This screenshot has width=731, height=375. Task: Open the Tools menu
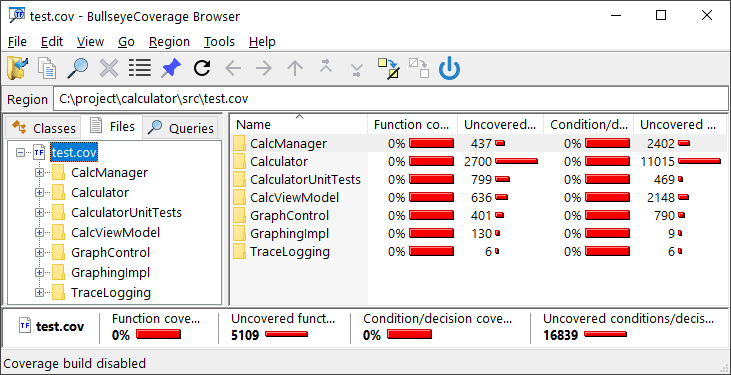click(x=219, y=42)
